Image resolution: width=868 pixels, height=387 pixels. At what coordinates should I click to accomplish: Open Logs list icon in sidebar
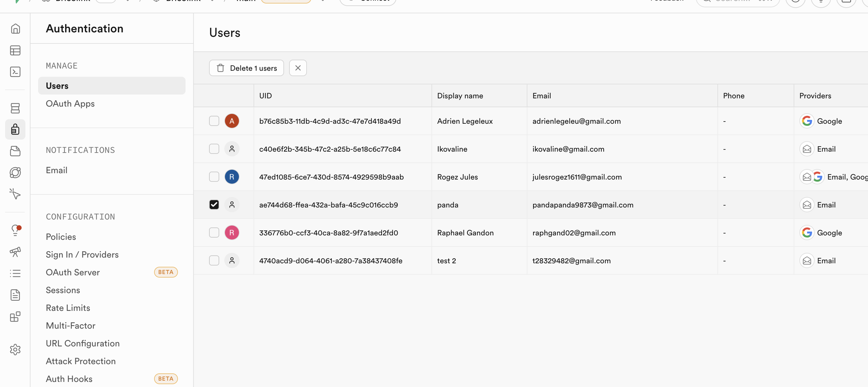coord(15,273)
